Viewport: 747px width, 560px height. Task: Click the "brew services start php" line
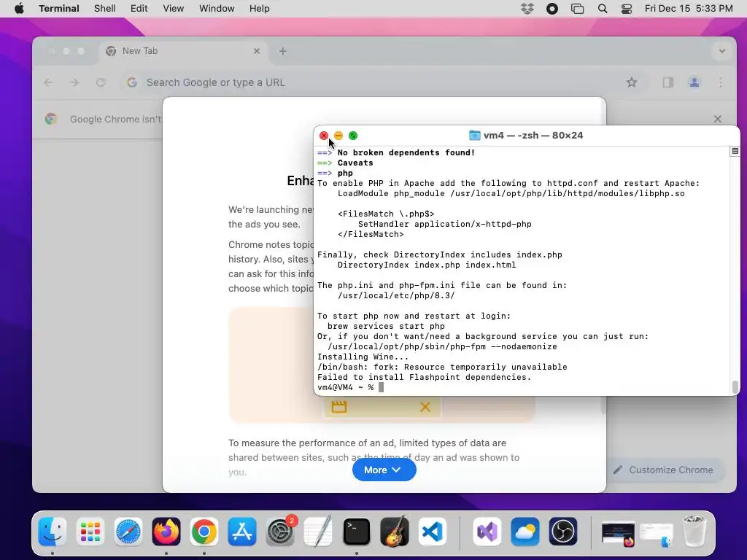386,326
